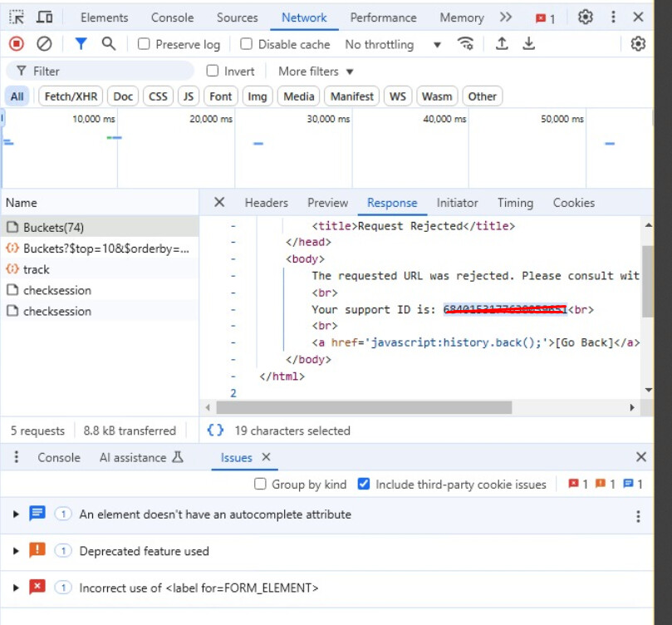This screenshot has height=625, width=672.
Task: Open network panel settings gear
Action: (638, 44)
